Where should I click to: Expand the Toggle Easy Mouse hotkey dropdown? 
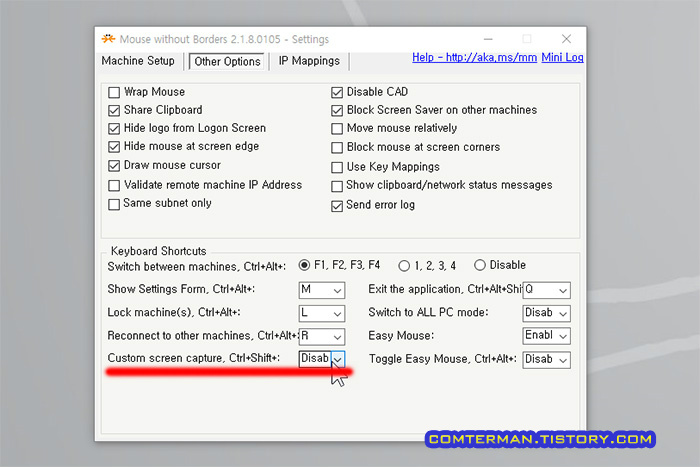pos(546,360)
